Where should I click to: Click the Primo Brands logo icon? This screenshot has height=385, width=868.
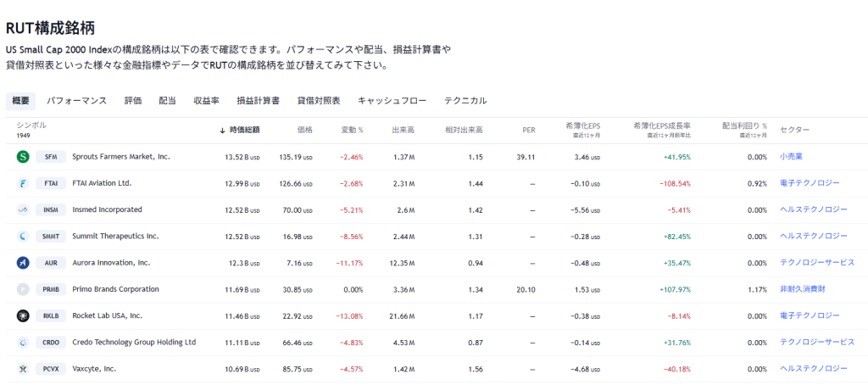tap(23, 289)
